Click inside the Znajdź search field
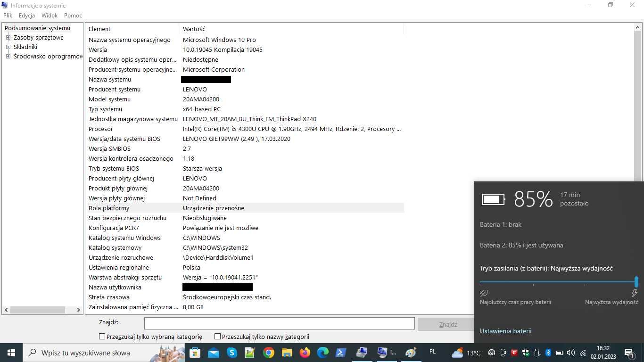This screenshot has height=362, width=644. [279, 323]
